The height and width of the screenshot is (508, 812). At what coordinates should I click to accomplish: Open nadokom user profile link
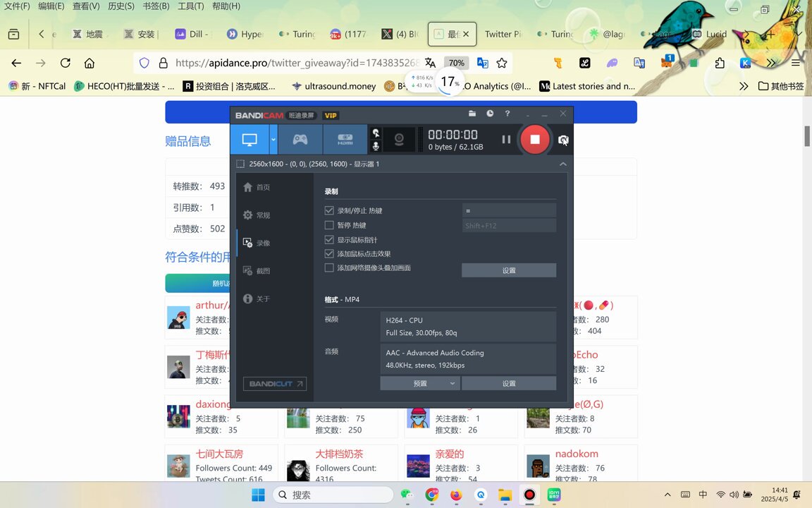point(577,454)
